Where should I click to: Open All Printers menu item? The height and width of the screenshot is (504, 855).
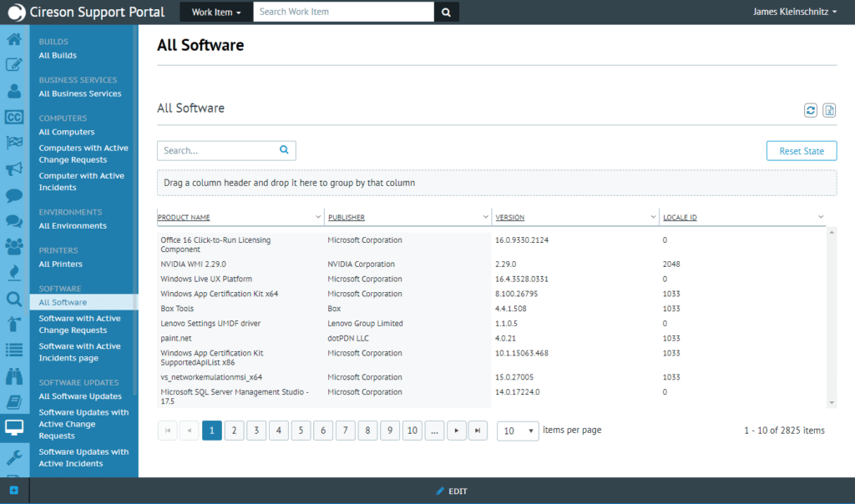pyautogui.click(x=60, y=264)
